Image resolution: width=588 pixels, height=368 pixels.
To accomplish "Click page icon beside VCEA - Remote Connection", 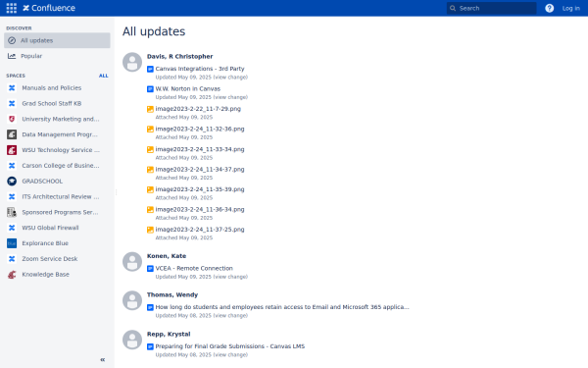I will point(150,269).
